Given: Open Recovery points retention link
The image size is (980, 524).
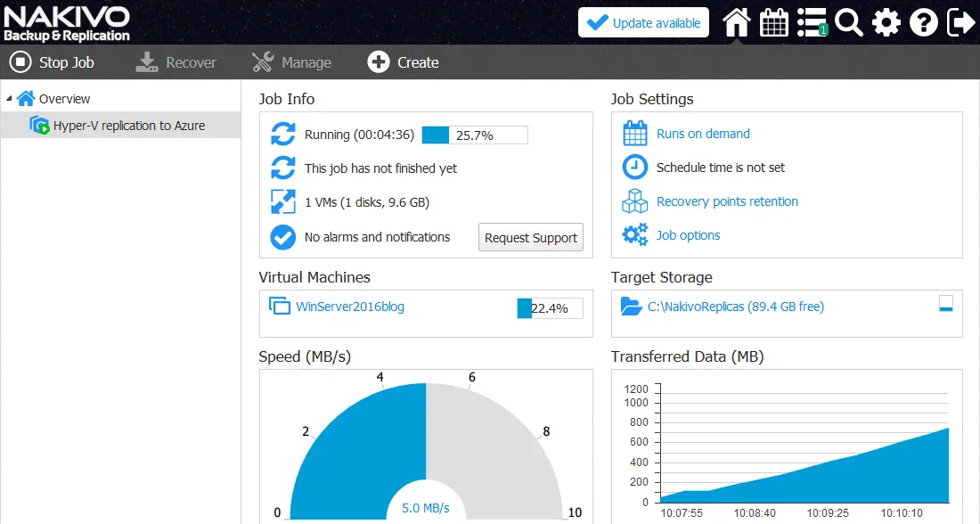Looking at the screenshot, I should click(727, 201).
